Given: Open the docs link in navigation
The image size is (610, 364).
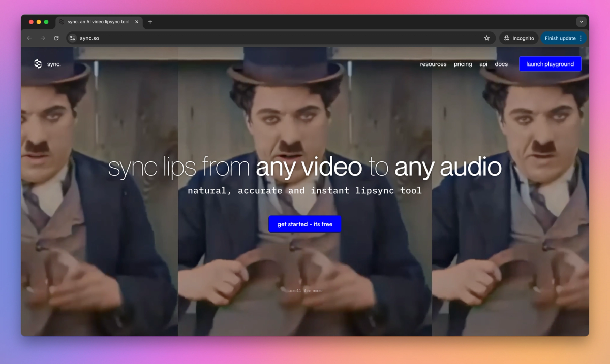Looking at the screenshot, I should click(x=501, y=64).
